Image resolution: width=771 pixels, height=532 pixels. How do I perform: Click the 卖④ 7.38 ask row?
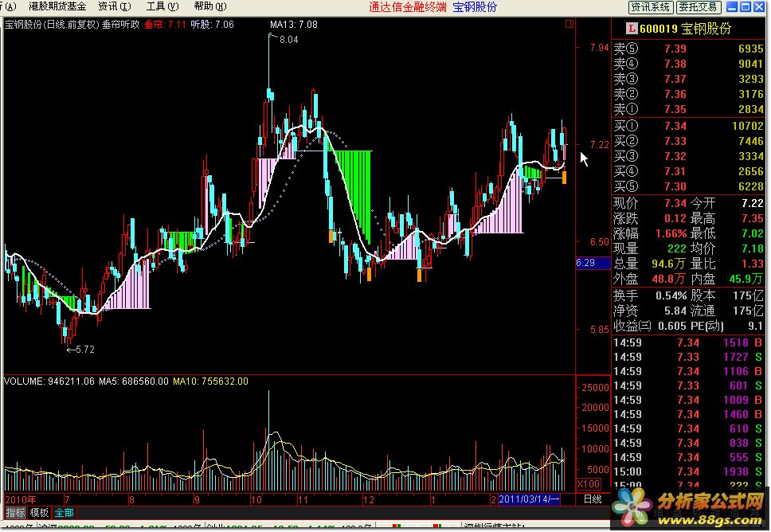click(688, 64)
